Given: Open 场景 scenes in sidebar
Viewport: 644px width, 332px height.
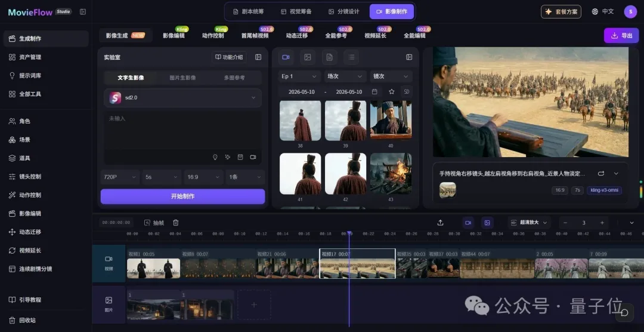Looking at the screenshot, I should click(x=45, y=140).
